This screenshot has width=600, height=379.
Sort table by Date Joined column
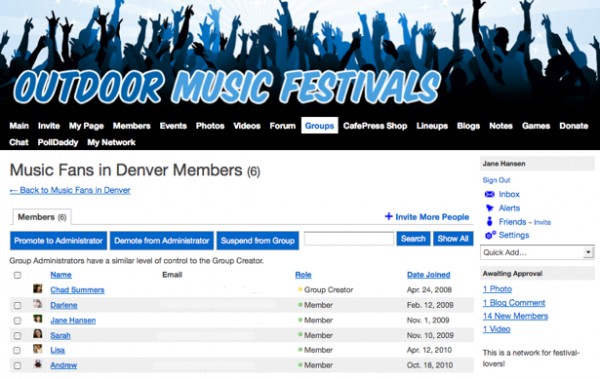pos(429,274)
